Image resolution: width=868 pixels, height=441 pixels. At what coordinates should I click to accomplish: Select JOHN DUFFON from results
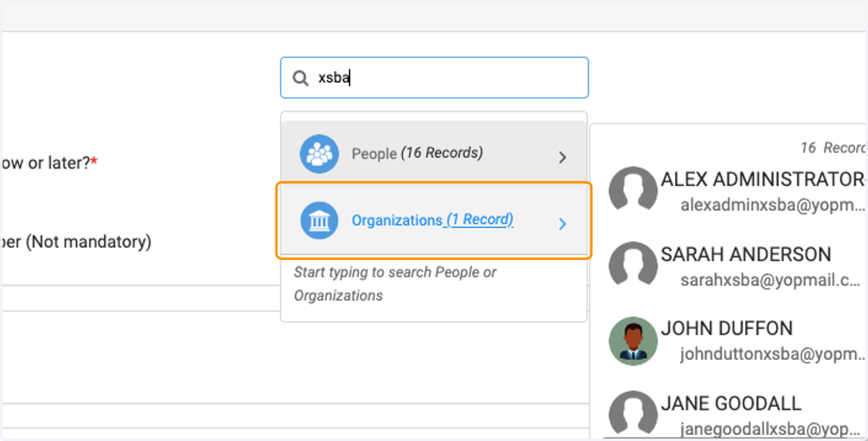[x=727, y=328]
